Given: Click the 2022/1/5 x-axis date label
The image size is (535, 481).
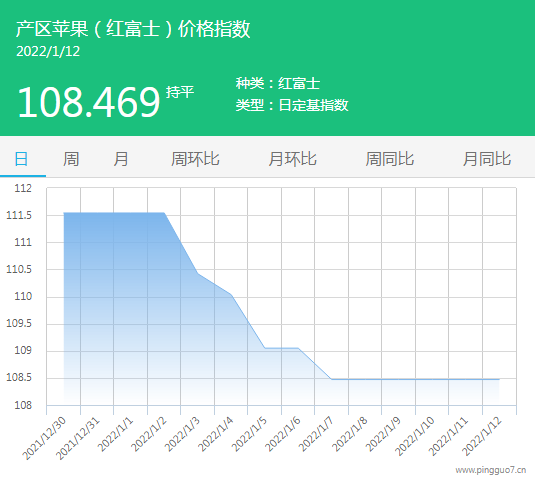Looking at the screenshot, I should (249, 435).
